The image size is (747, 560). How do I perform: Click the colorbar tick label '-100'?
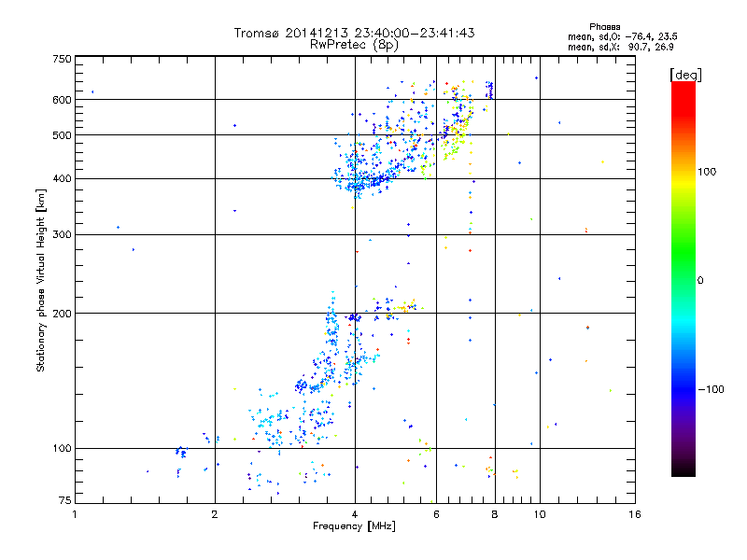712,389
